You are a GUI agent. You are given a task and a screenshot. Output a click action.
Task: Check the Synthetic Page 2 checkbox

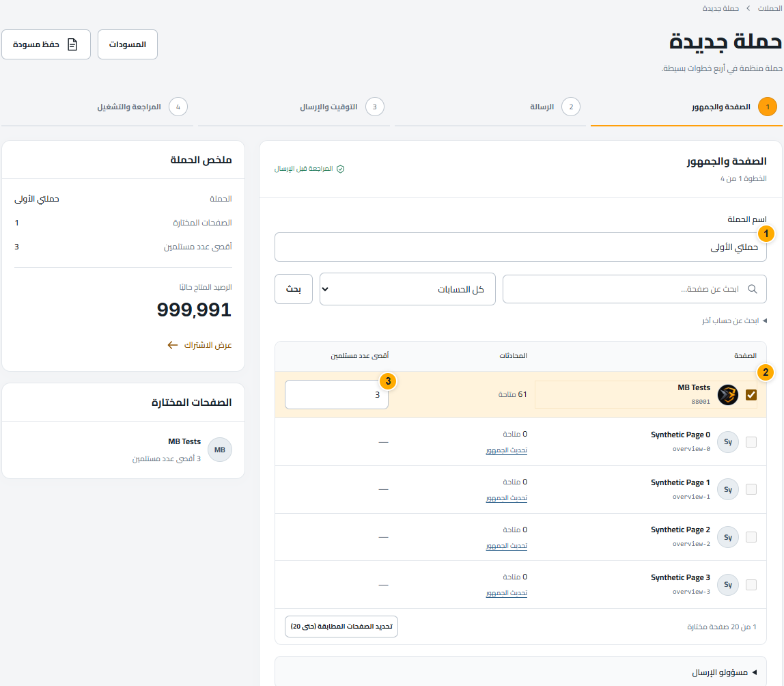[751, 537]
